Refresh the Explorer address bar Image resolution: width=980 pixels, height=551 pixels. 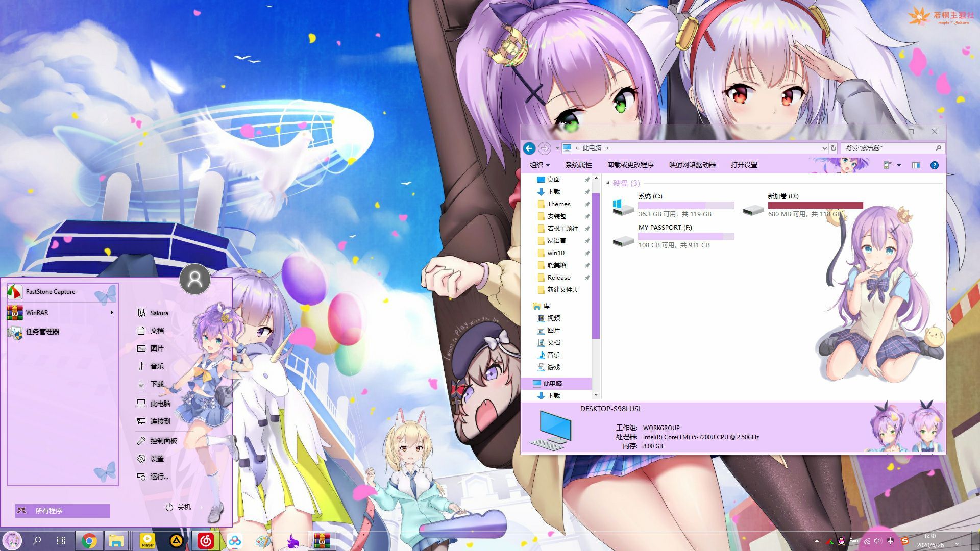(x=834, y=148)
